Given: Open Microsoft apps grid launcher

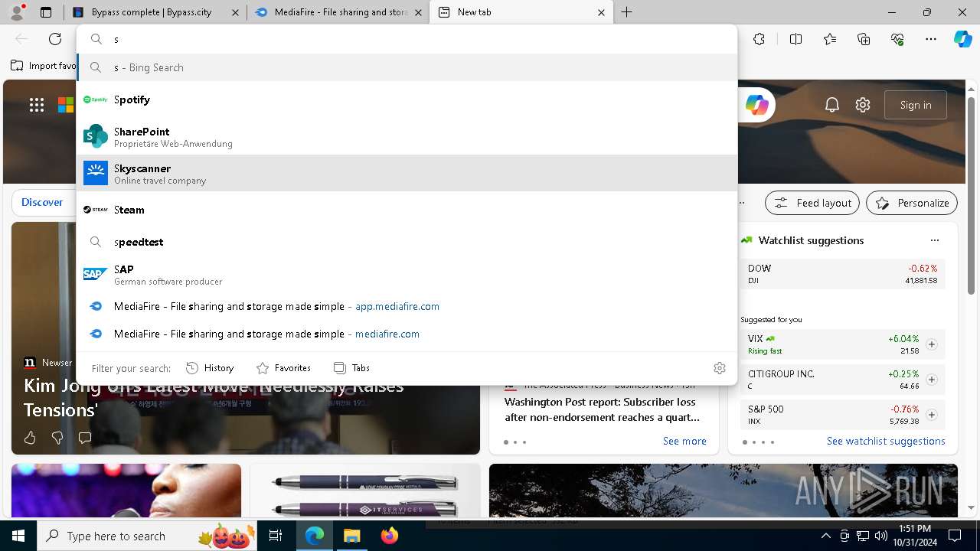Looking at the screenshot, I should click(37, 105).
